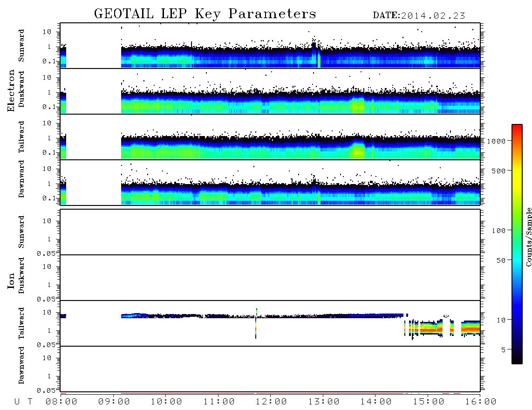Click the vertical spike in Ion Tailward panel
Viewport: 532px width, 410px height.
256,323
